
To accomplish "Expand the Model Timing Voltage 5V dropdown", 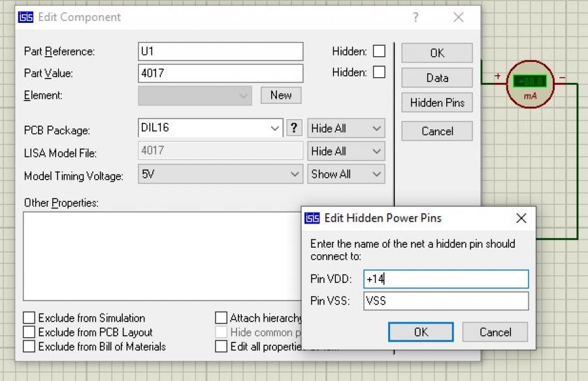I will coord(295,174).
